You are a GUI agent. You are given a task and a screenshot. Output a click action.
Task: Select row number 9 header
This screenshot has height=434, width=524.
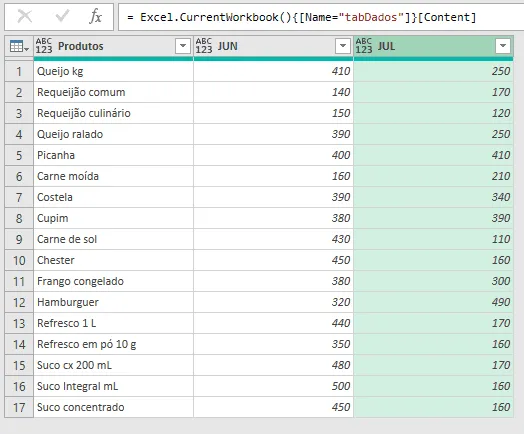(x=19, y=239)
